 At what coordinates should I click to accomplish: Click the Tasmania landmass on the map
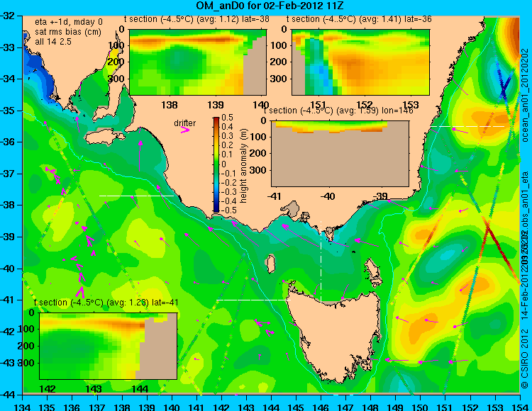(x=334, y=335)
